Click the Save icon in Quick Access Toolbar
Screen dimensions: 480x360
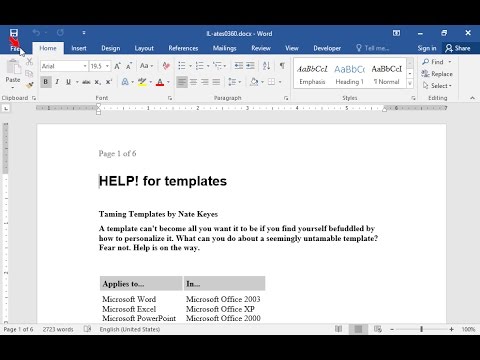14,33
